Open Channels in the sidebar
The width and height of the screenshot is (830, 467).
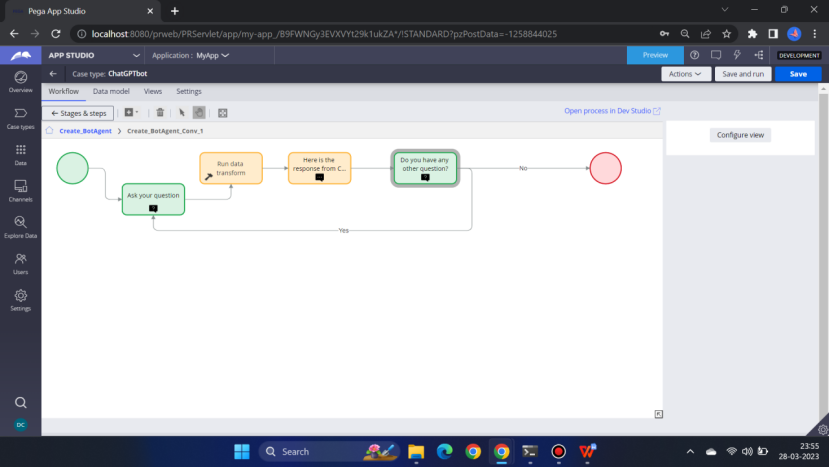coord(21,191)
